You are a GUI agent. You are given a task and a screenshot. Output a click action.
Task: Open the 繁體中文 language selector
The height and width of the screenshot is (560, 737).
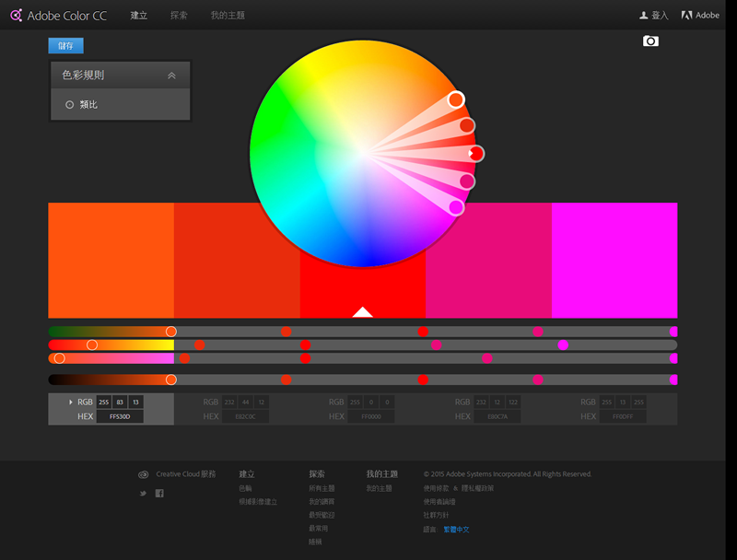[456, 530]
